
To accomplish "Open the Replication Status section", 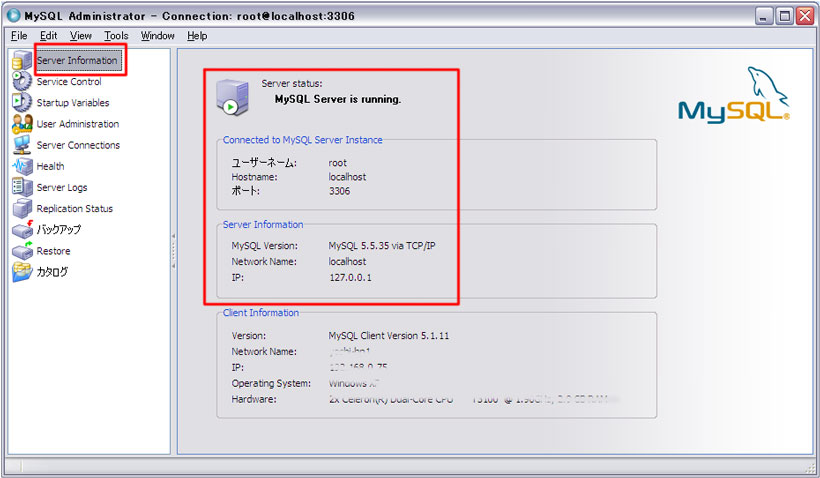I will [x=74, y=208].
